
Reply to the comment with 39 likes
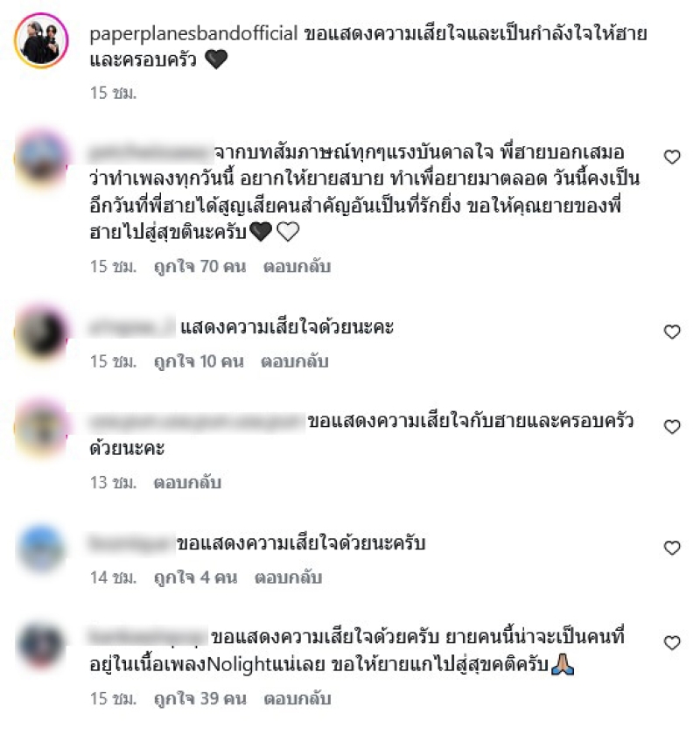click(297, 699)
